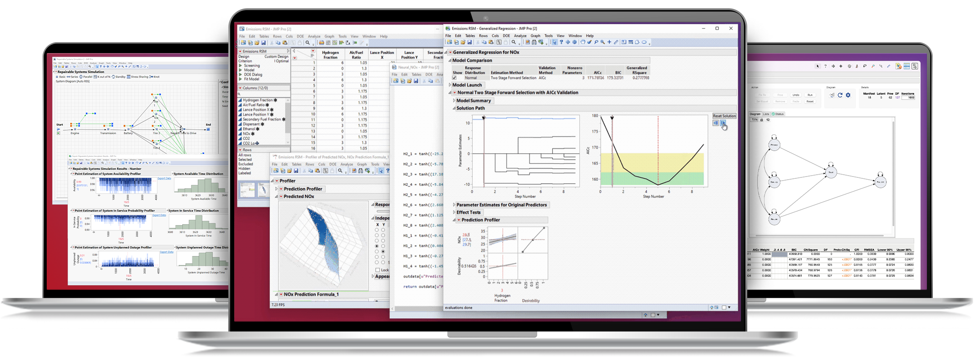The image size is (980, 363).
Task: Collapse the Solution Path section
Action: (x=454, y=108)
